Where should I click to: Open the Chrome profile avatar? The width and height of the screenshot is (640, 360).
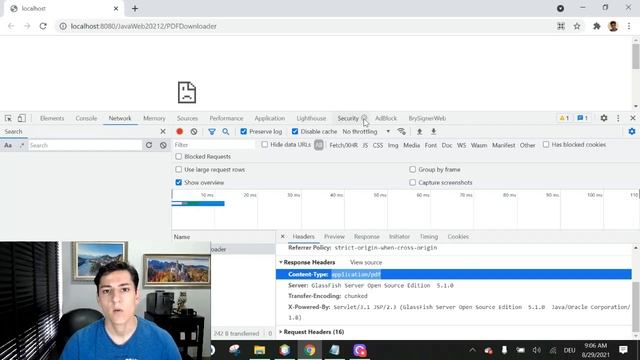(613, 26)
